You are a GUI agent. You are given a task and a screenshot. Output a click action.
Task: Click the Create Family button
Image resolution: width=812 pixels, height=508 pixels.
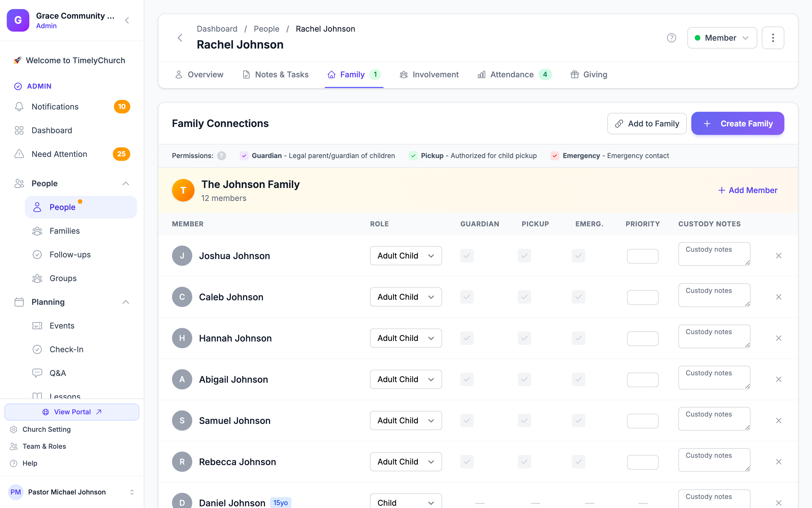[x=738, y=124]
